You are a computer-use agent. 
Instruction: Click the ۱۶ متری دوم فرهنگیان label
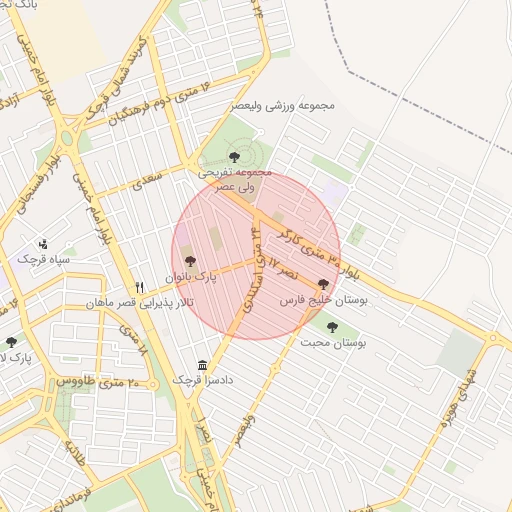(x=160, y=103)
